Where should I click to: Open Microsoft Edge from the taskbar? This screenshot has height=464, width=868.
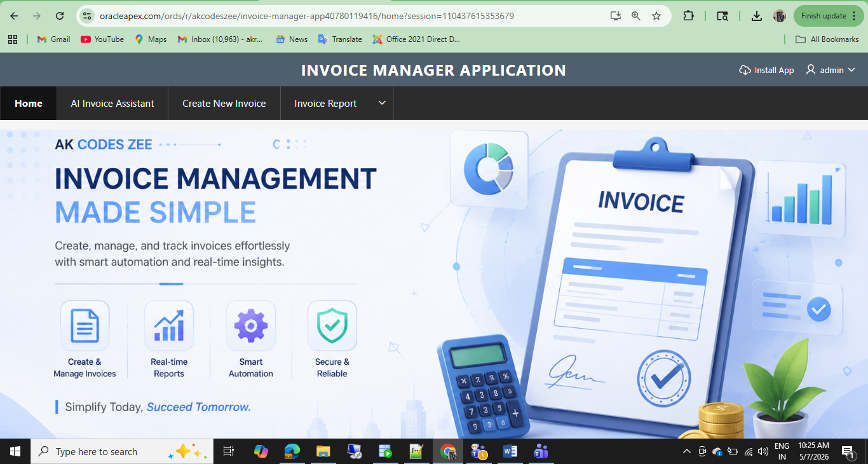292,451
